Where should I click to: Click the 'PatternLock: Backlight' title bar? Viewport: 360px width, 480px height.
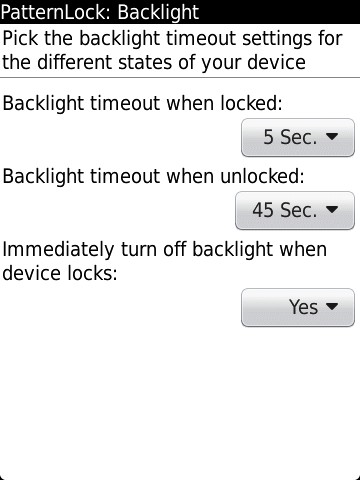click(x=180, y=12)
